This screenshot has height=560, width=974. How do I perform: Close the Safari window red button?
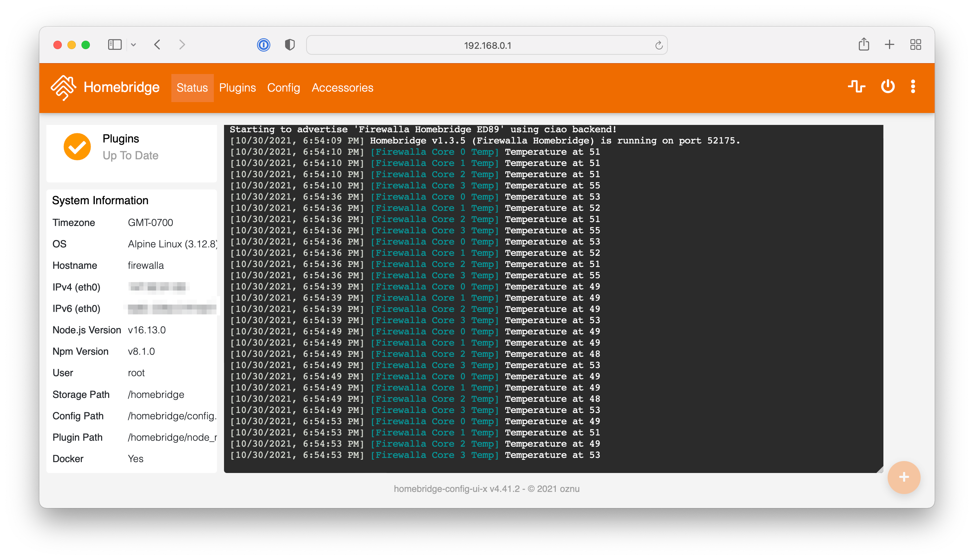(x=57, y=45)
